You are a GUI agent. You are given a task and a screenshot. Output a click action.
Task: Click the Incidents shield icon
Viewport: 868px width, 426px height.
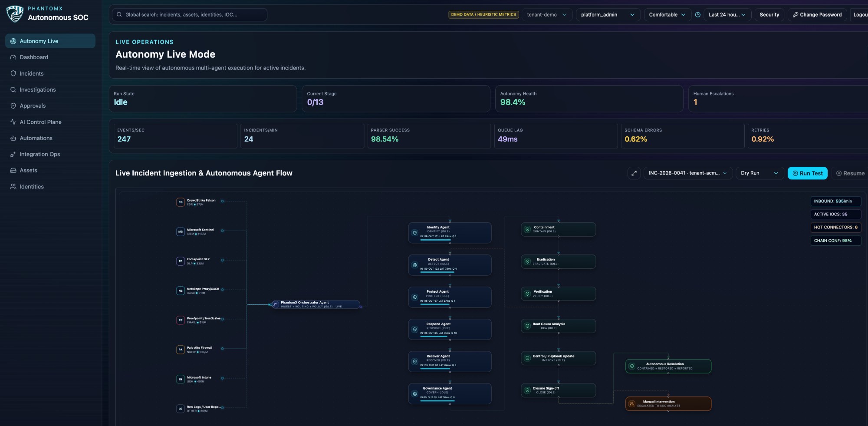tap(12, 73)
